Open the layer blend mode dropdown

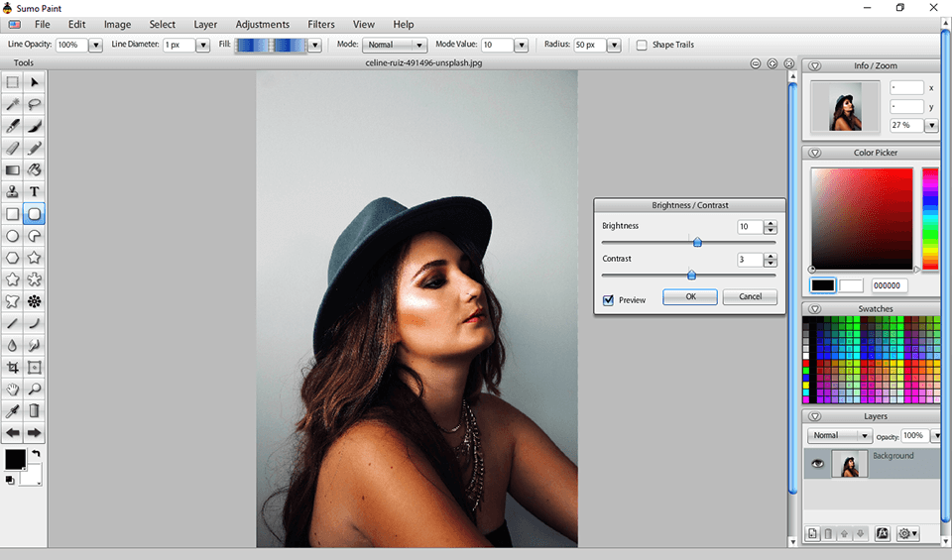pyautogui.click(x=840, y=436)
